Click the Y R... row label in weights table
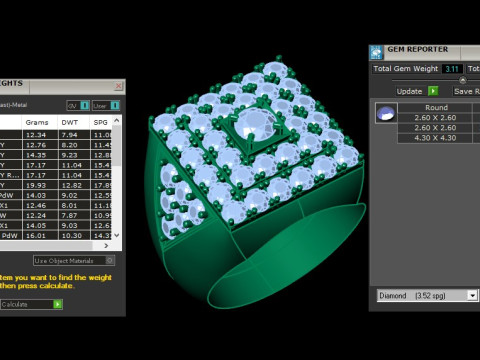 [10, 175]
